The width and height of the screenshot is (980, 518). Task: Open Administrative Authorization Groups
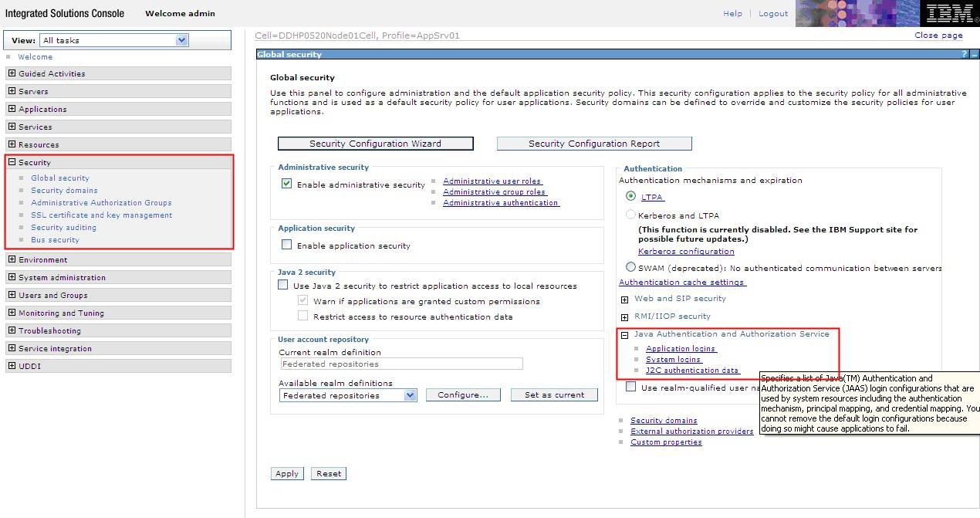[x=101, y=202]
